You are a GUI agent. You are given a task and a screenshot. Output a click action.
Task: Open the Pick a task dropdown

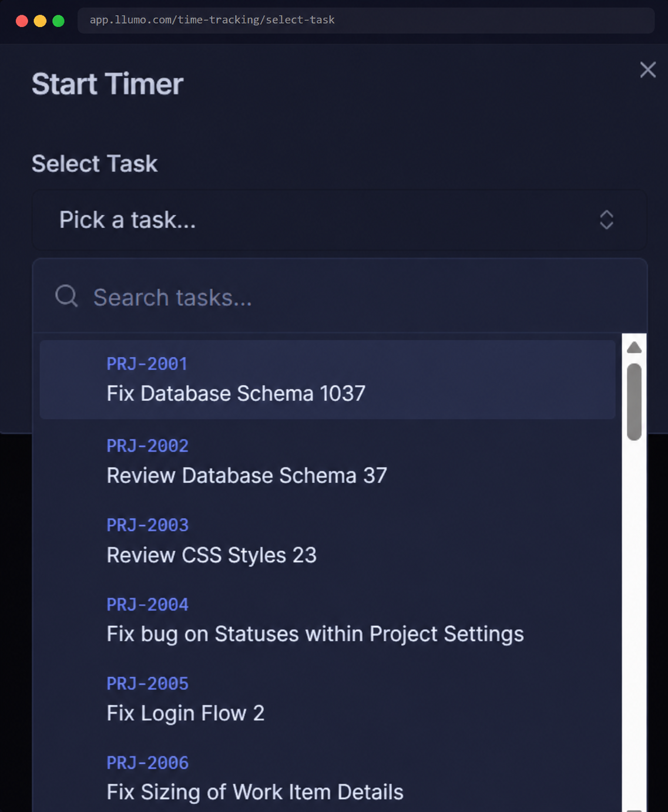[x=340, y=220]
